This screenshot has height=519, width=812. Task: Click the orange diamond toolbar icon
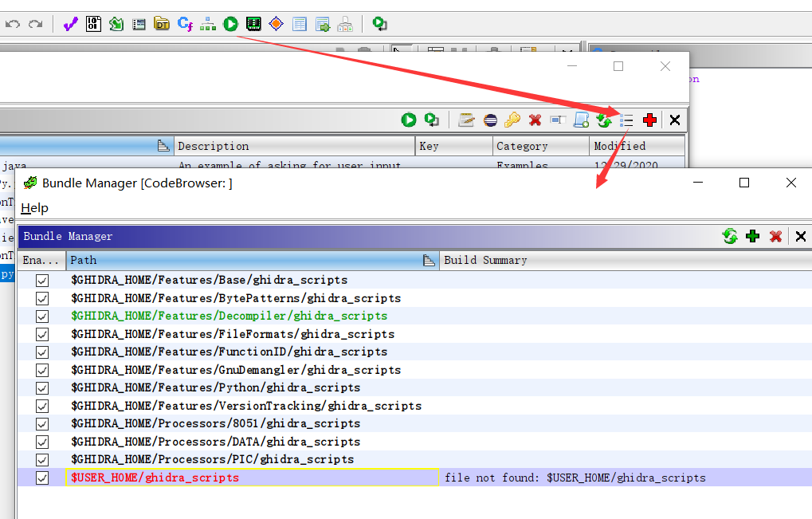pos(277,24)
